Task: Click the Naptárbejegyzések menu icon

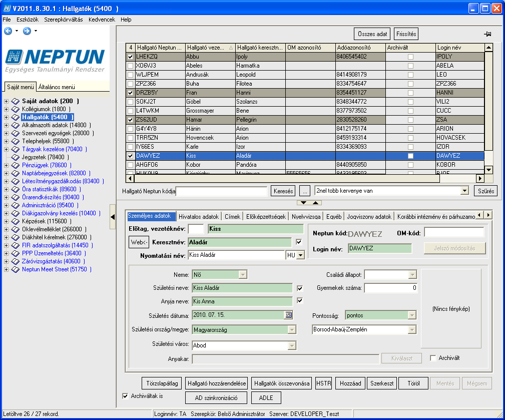Action: [16, 173]
